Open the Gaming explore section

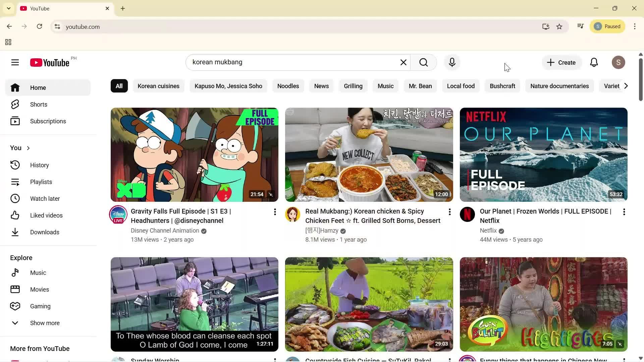40,306
